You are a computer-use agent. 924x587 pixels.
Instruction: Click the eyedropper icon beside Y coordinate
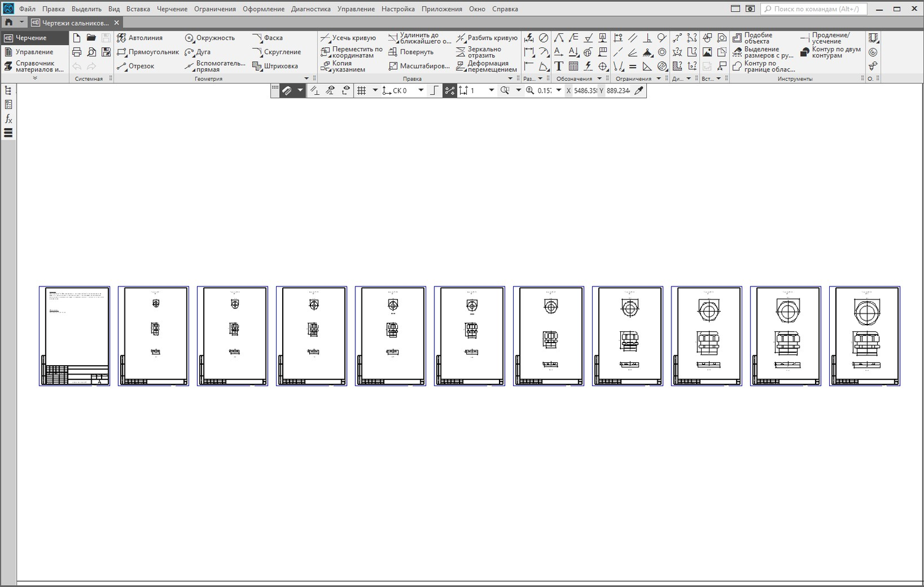[639, 91]
